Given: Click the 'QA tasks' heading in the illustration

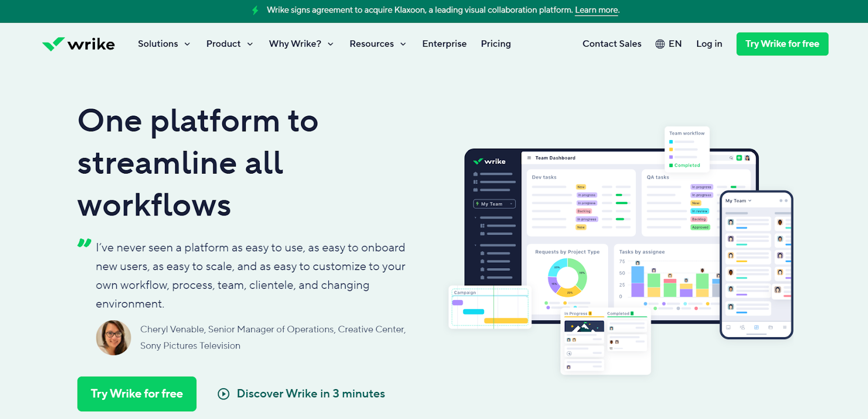Looking at the screenshot, I should click(658, 177).
